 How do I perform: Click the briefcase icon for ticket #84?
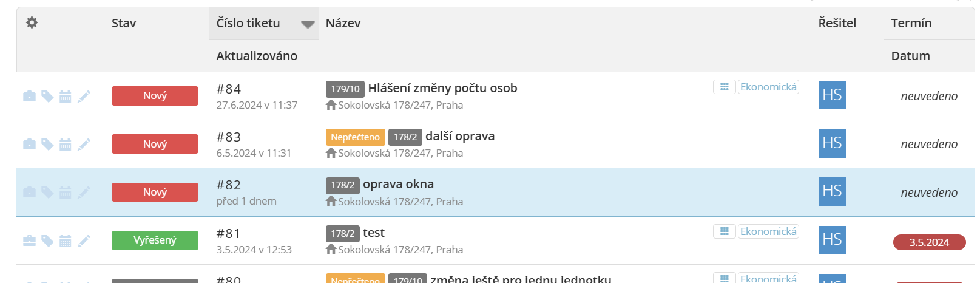pos(29,96)
